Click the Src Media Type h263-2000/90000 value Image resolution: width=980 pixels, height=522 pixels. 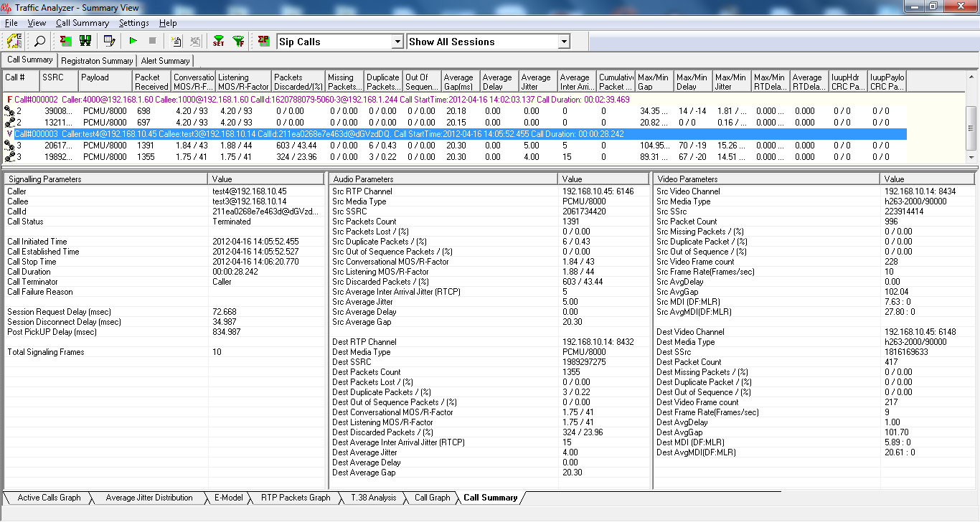(915, 201)
